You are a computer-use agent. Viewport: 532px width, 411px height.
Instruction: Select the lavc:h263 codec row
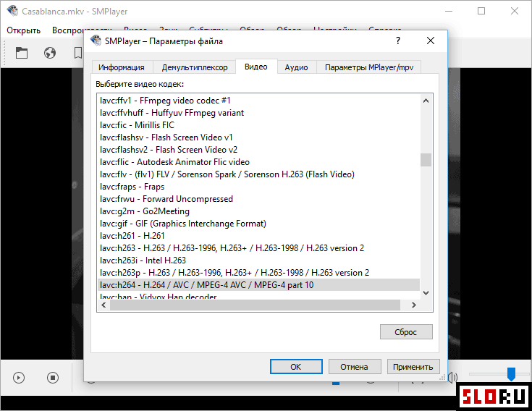(258, 248)
